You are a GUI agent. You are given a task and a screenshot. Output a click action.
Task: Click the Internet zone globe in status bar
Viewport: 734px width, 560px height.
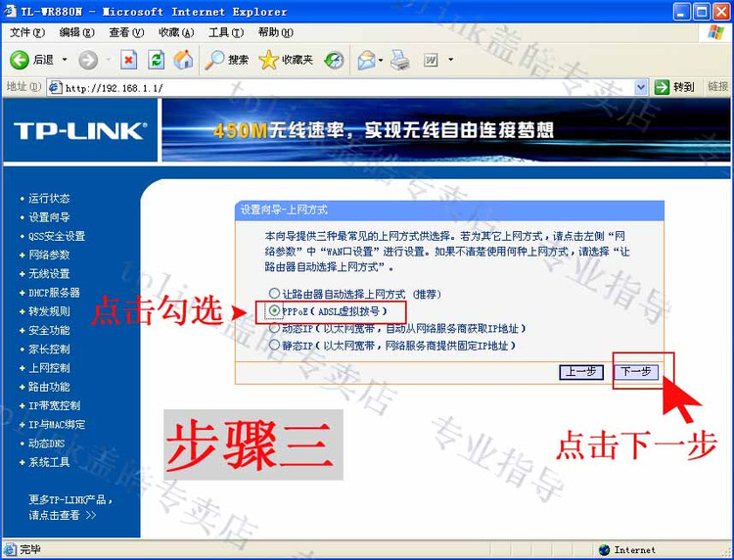pyautogui.click(x=605, y=549)
